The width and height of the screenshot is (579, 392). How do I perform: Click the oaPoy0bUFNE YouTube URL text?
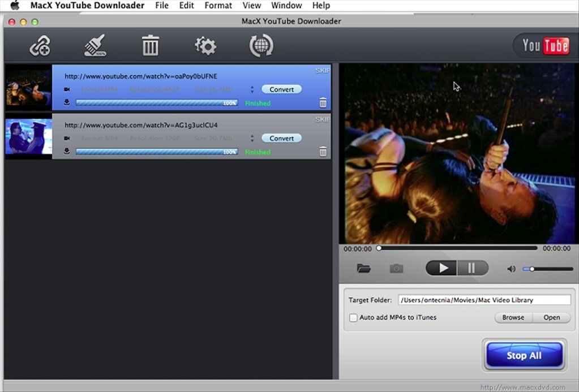coord(141,76)
